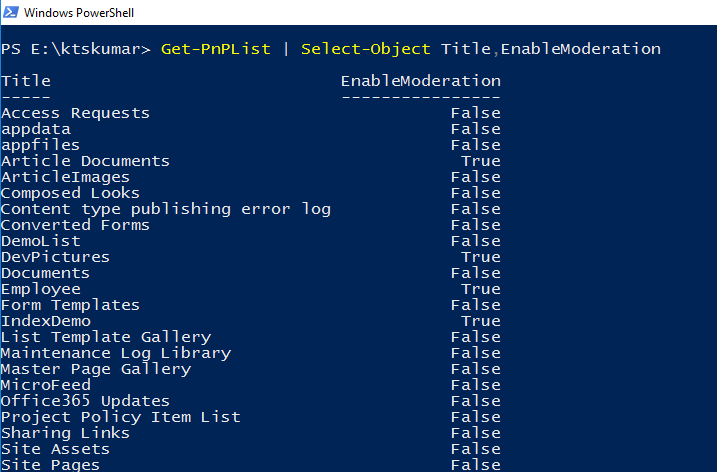This screenshot has width=717, height=472.
Task: Click the PowerShell icon in the title bar
Action: coord(11,12)
